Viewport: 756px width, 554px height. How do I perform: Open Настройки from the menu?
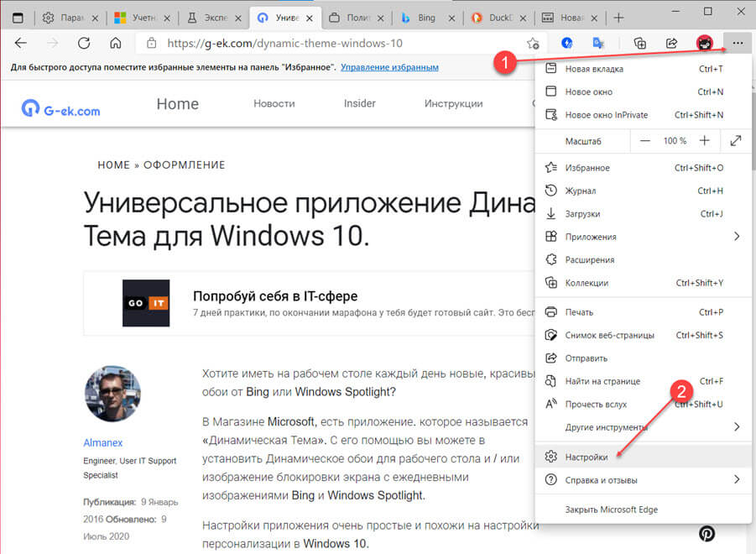[x=644, y=457]
